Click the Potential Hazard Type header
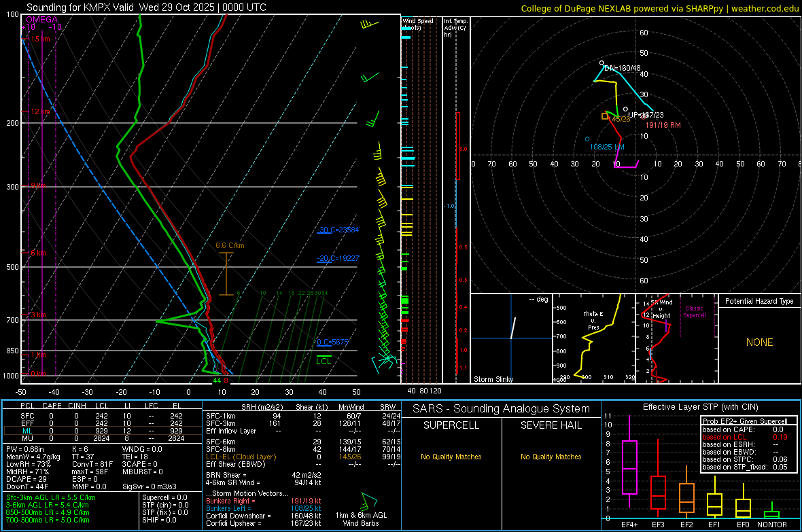 (x=760, y=301)
